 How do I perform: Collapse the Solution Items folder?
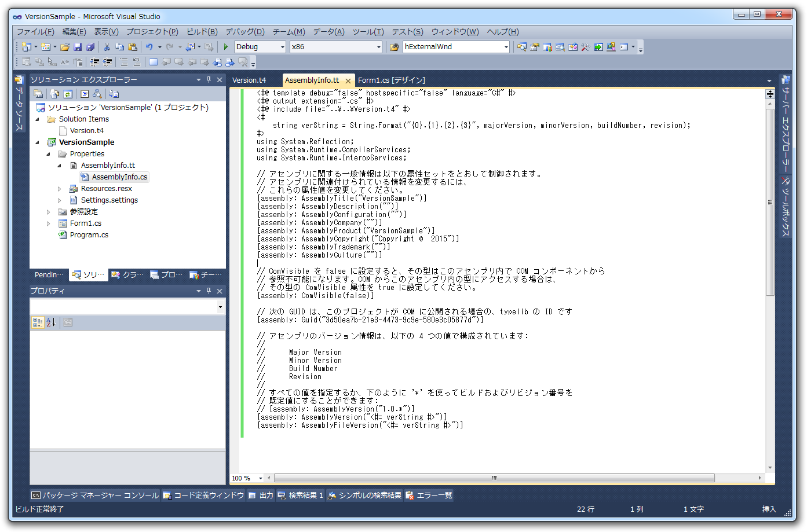(x=38, y=119)
